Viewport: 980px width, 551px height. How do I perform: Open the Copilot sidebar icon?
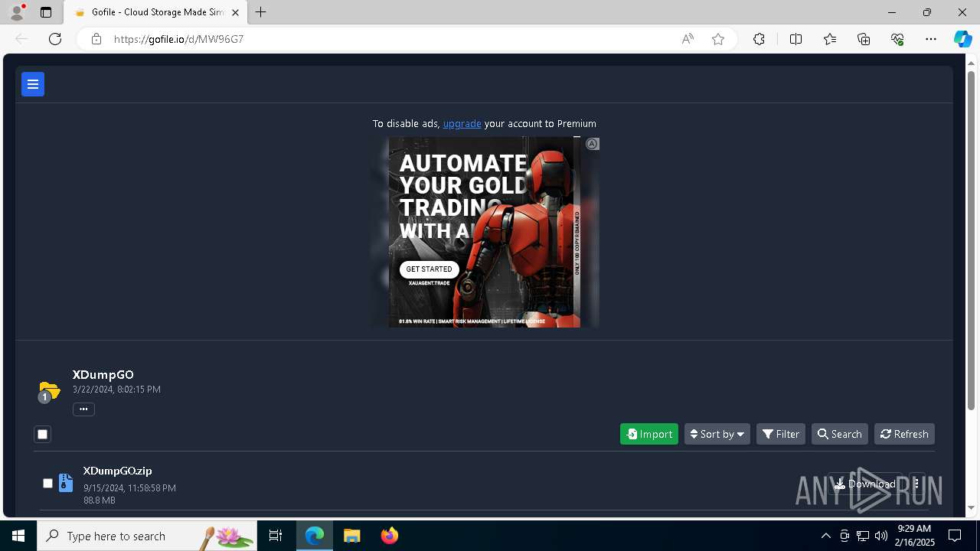962,39
